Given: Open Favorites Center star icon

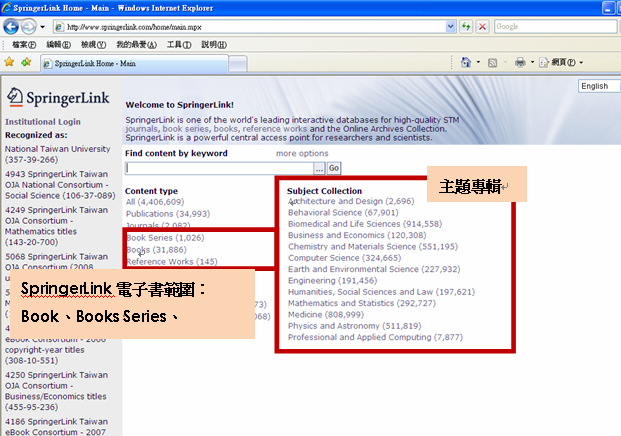Looking at the screenshot, I should (9, 62).
